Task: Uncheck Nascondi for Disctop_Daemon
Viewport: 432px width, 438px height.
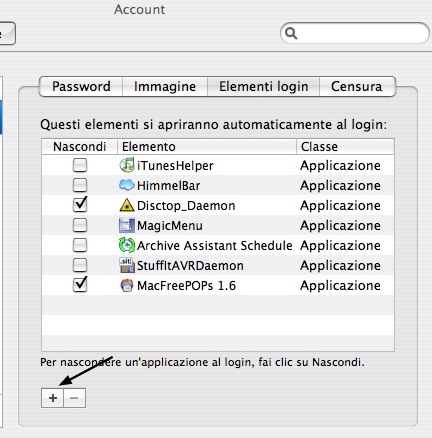Action: click(80, 205)
